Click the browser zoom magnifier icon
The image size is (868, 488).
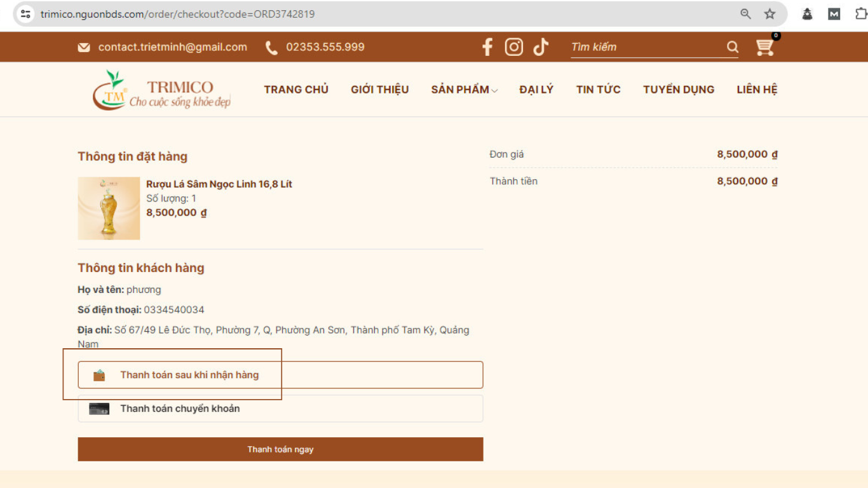pyautogui.click(x=745, y=14)
